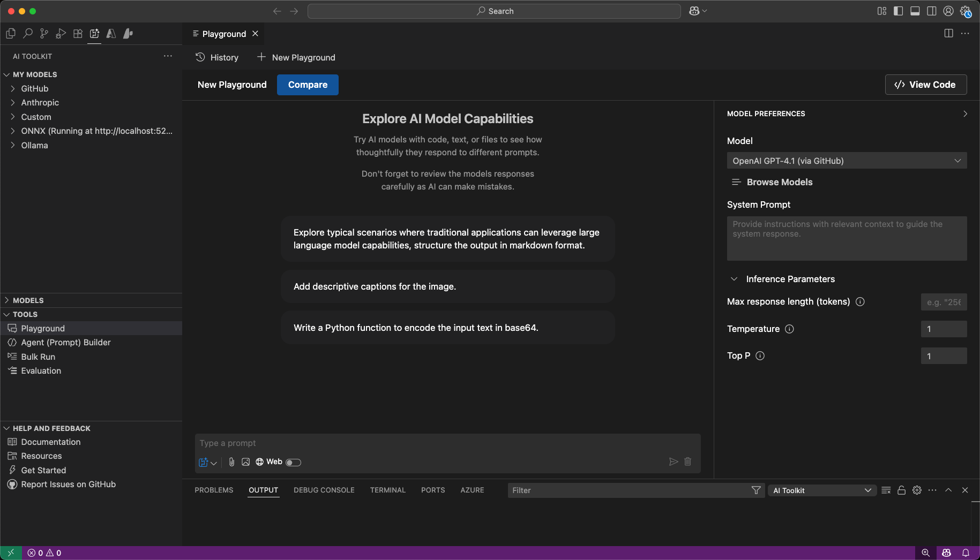980x560 pixels.
Task: Open the Extensions view
Action: [78, 34]
